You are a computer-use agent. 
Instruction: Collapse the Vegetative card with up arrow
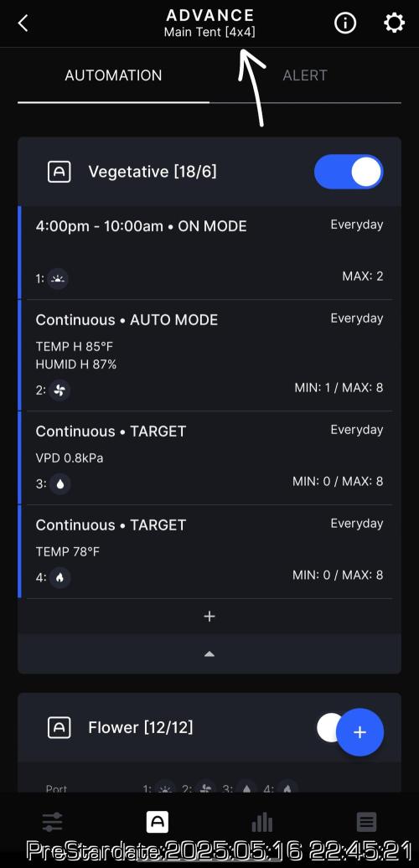pyautogui.click(x=209, y=654)
